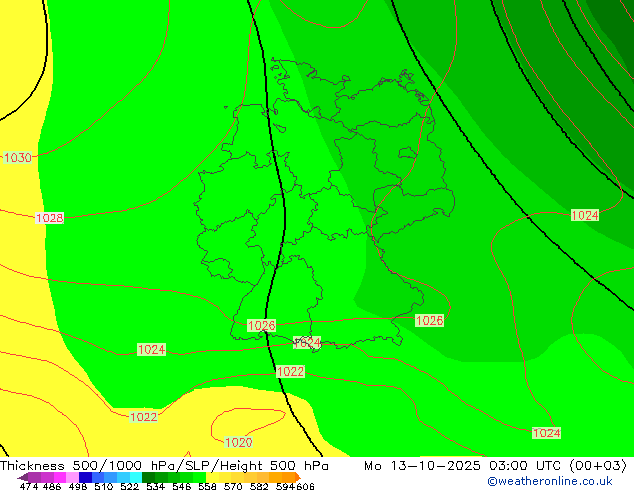Pick the dark blue legend swatch above 510
This screenshot has height=490, width=634.
click(85, 477)
